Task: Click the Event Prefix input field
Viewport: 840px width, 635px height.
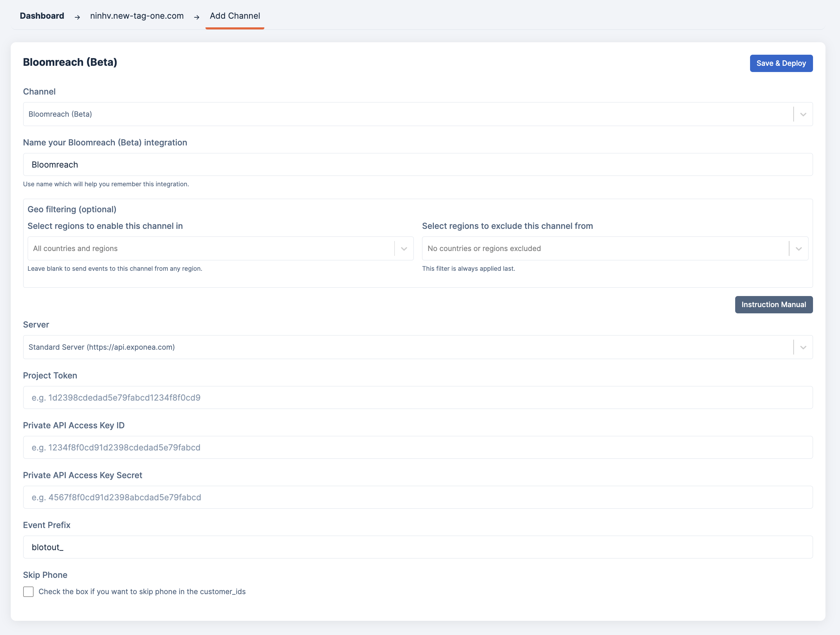Action: [418, 547]
